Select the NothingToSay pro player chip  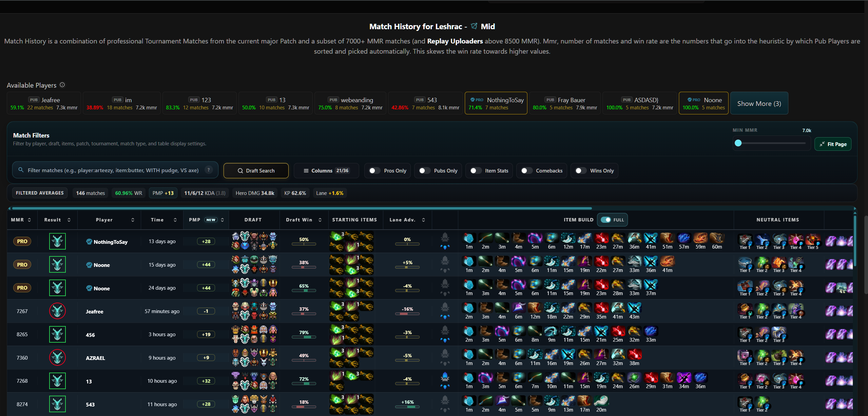tap(496, 103)
